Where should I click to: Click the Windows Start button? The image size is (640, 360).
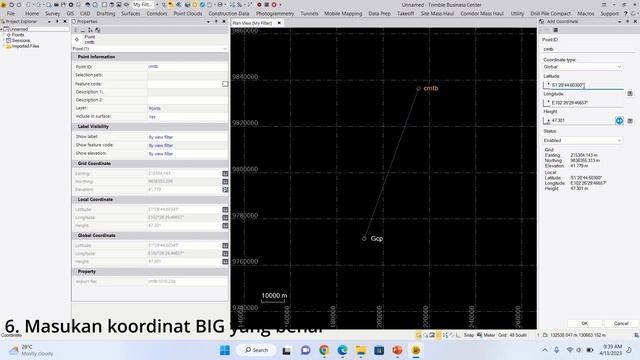click(225, 350)
